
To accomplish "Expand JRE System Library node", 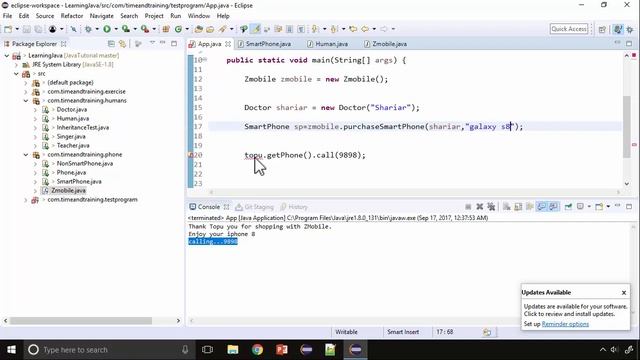I will click(16, 64).
